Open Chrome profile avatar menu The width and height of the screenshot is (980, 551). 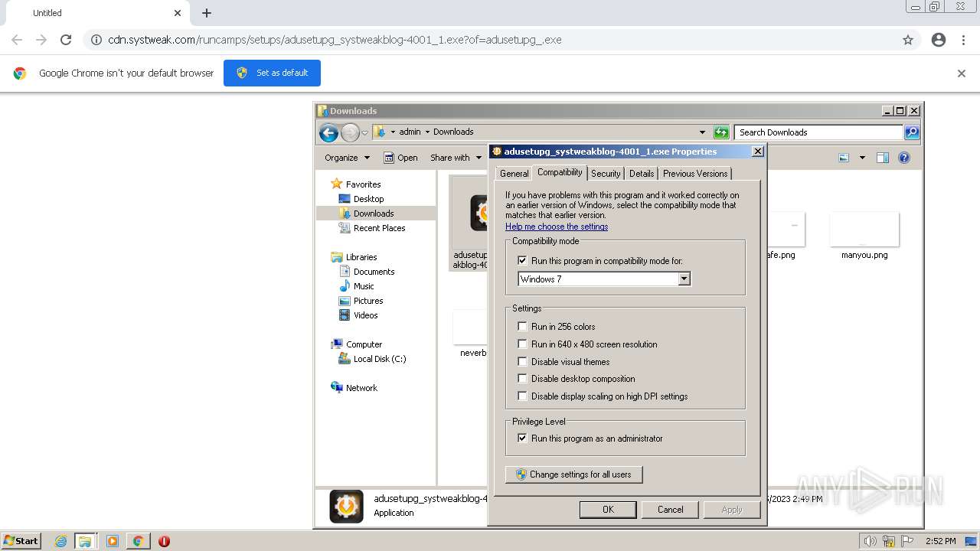pyautogui.click(x=939, y=40)
